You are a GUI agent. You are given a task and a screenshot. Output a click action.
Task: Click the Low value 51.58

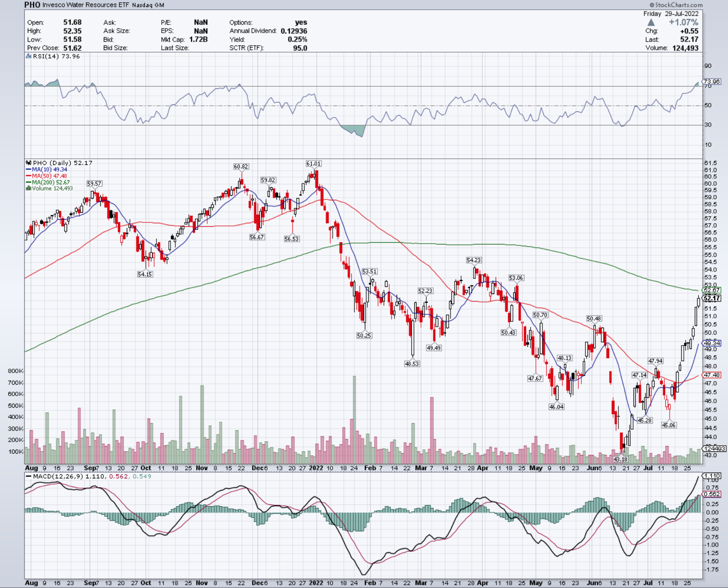pos(72,39)
